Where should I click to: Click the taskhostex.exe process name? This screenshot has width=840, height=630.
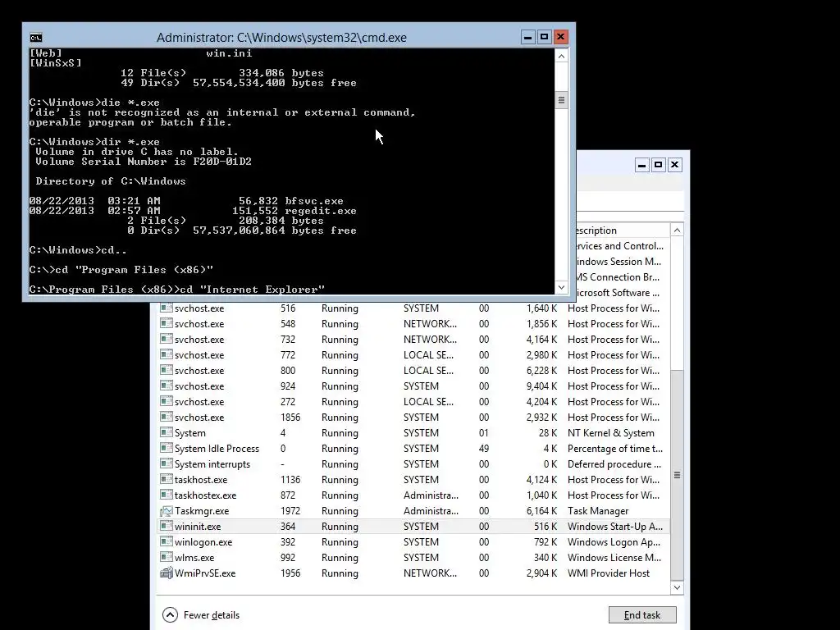pos(206,495)
